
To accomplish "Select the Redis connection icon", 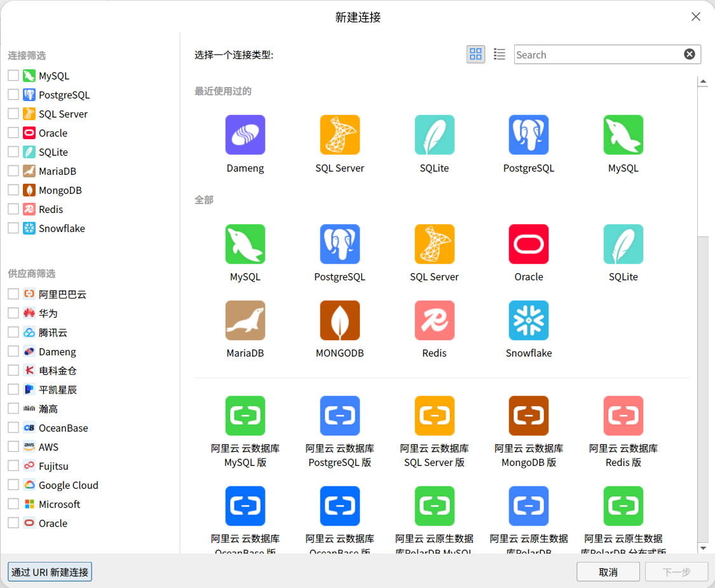I will tap(434, 320).
